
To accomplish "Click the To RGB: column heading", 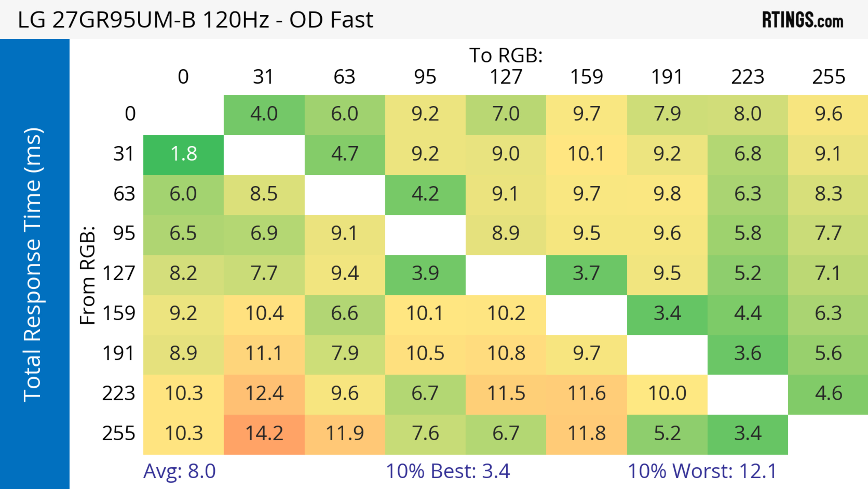I will coord(506,55).
